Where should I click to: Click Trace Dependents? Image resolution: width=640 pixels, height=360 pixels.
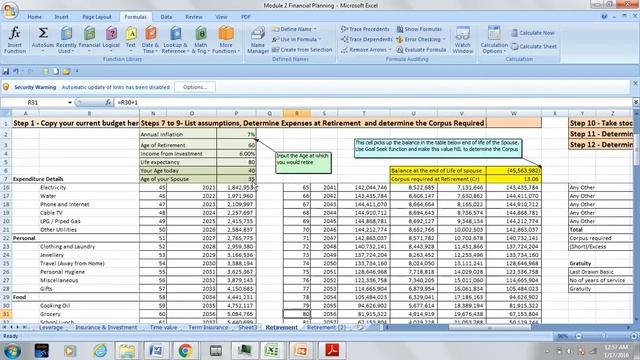pos(367,39)
